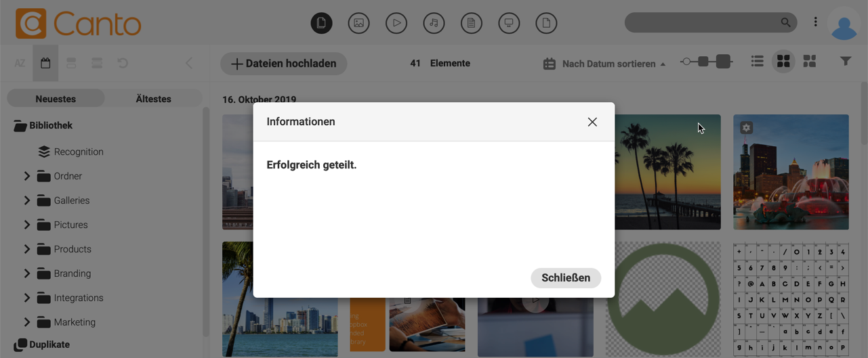Filter by documents icon
This screenshot has width=868, height=358.
471,23
